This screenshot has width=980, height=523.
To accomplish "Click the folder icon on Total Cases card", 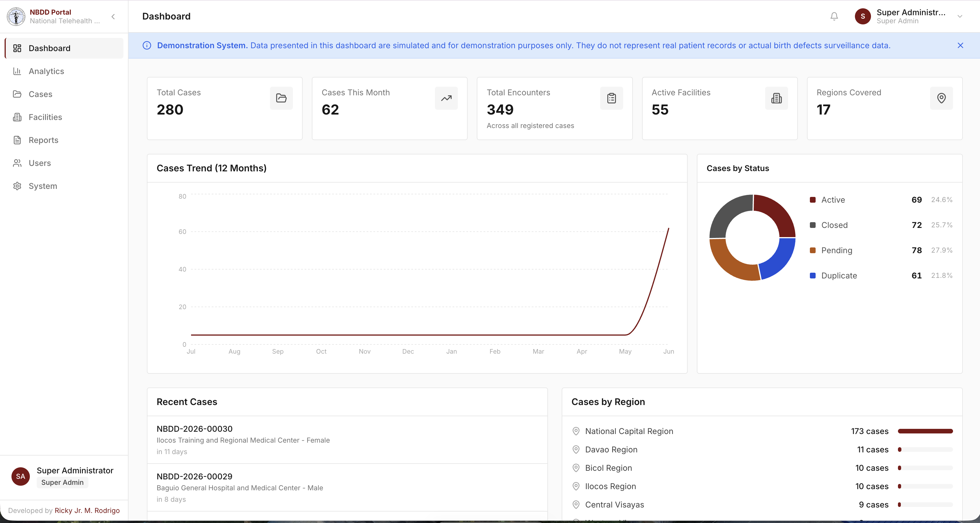I will (281, 98).
